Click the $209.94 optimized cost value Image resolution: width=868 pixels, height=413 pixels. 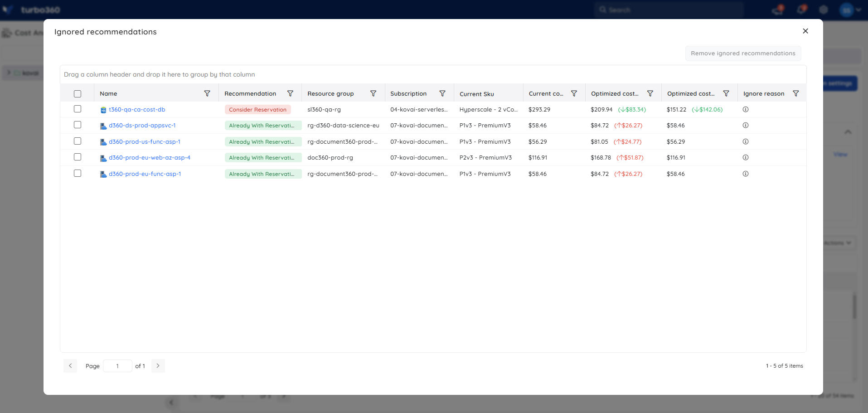pyautogui.click(x=601, y=109)
